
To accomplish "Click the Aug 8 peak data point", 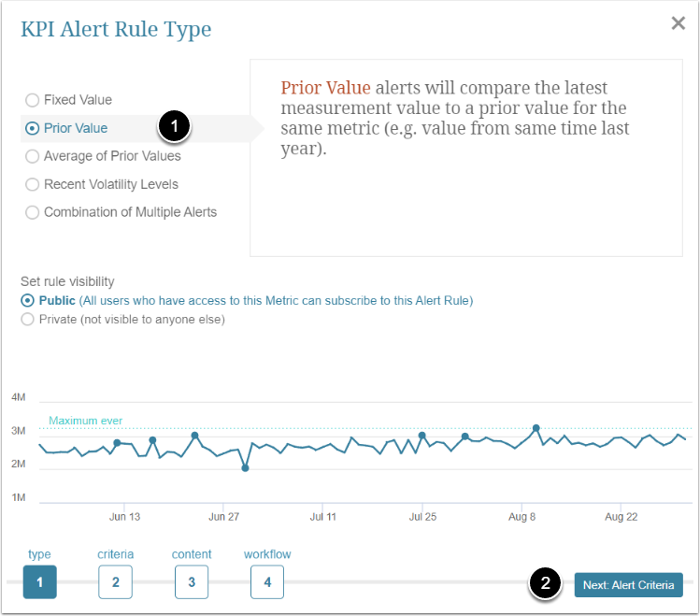I will 536,428.
